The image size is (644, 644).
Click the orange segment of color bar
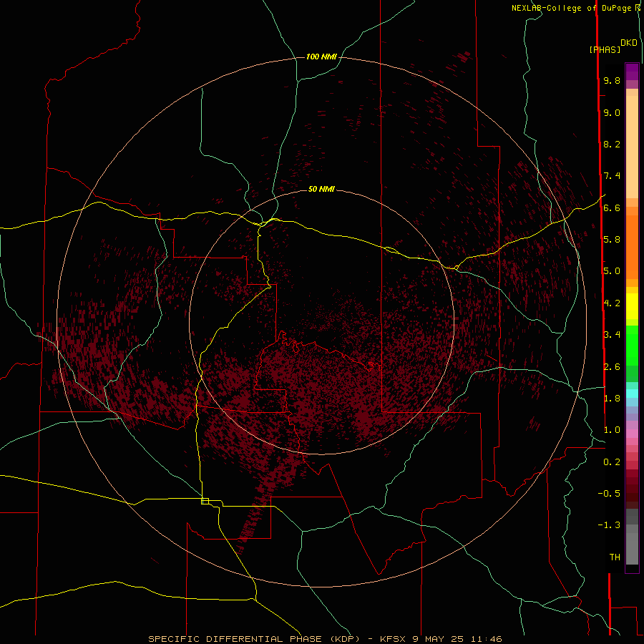632,248
